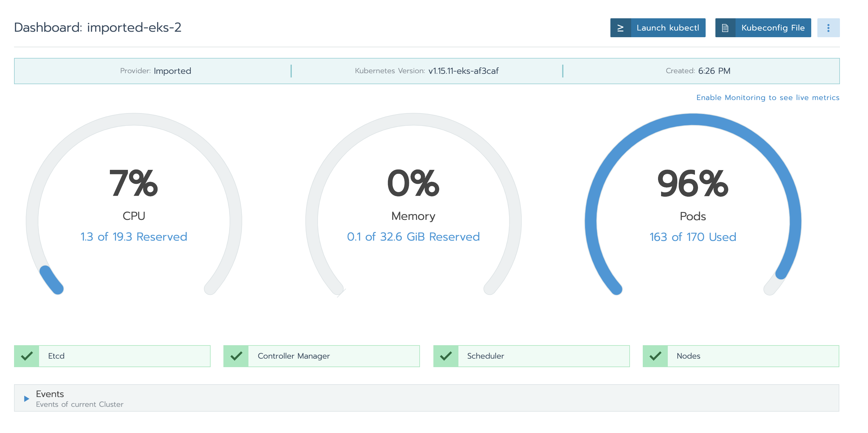Click the Controller Manager checkmark icon
The height and width of the screenshot is (433, 868).
click(236, 356)
